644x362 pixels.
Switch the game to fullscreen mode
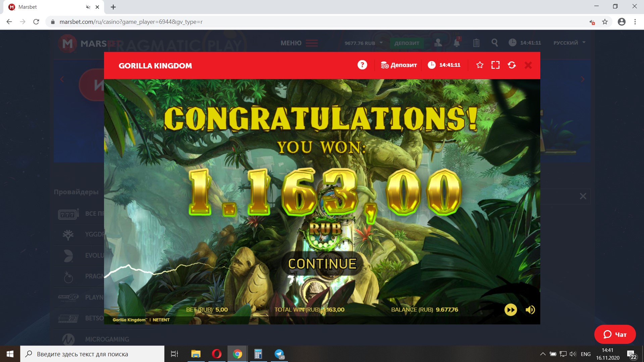[x=495, y=65]
